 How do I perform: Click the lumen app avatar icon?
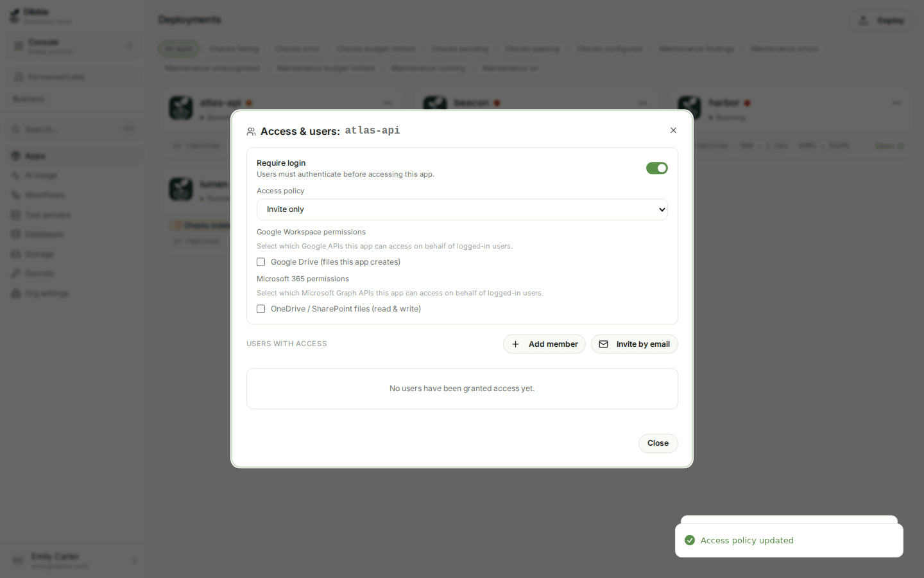click(x=181, y=189)
